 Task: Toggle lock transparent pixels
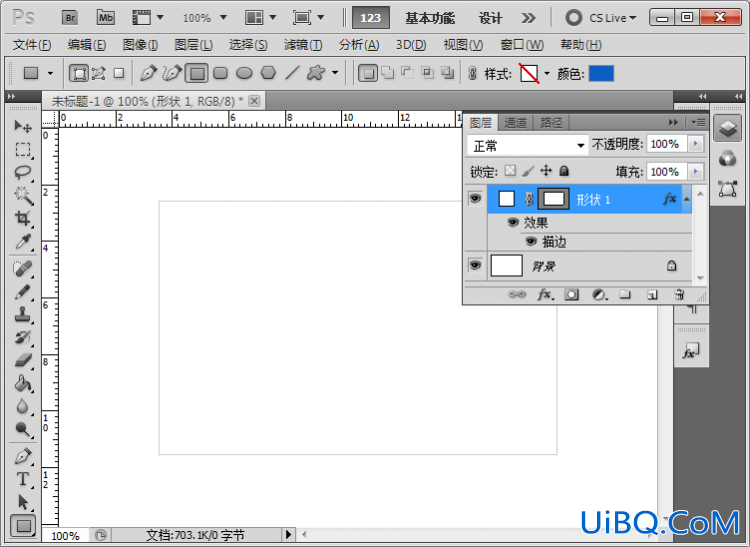510,171
